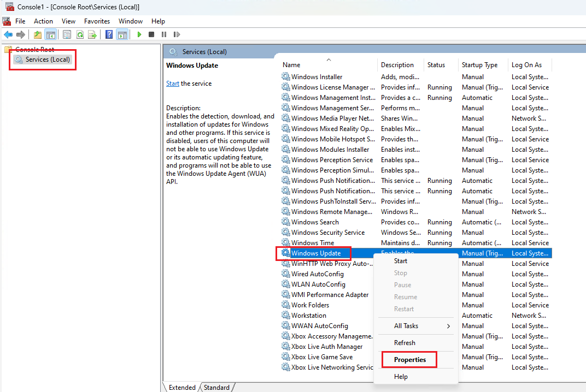586x392 pixels.
Task: Sort by the Startup Type column header
Action: [x=483, y=64]
